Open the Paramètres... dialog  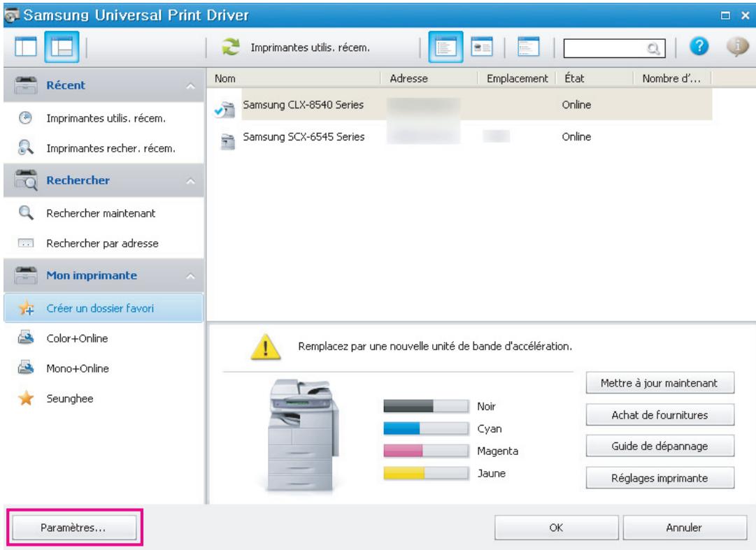pyautogui.click(x=73, y=528)
